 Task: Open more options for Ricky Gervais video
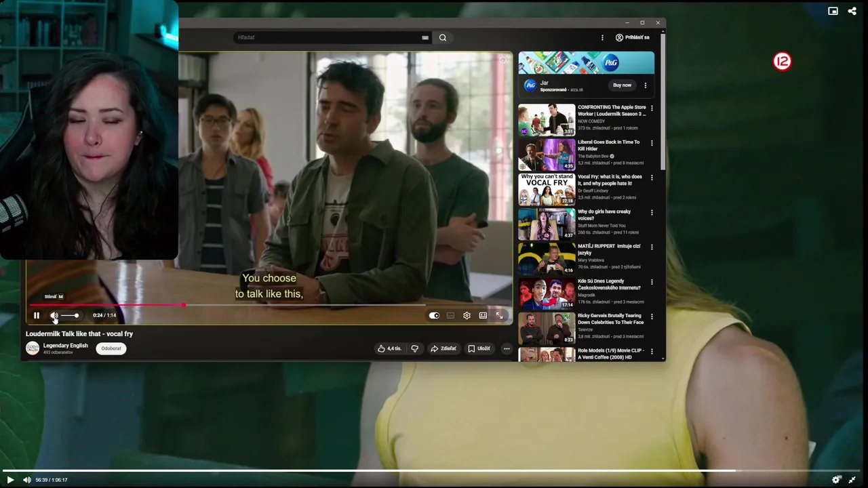pyautogui.click(x=652, y=317)
